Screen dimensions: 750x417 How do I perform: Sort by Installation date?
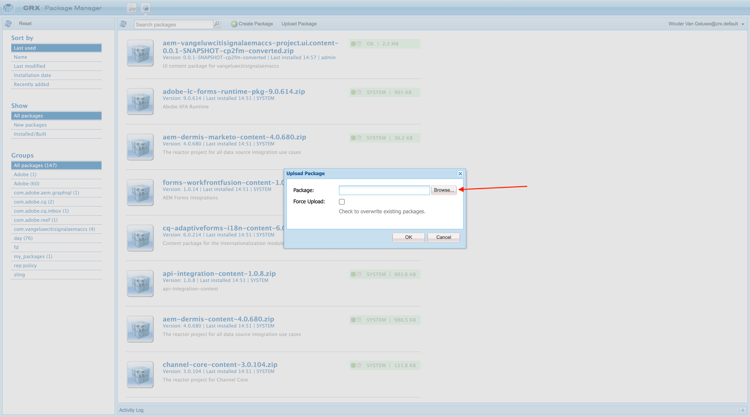56,75
